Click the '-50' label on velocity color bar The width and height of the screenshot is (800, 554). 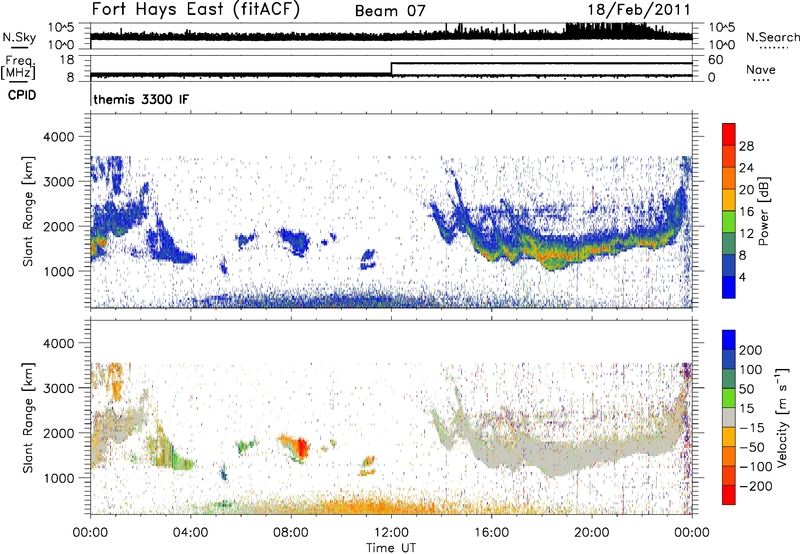point(752,447)
